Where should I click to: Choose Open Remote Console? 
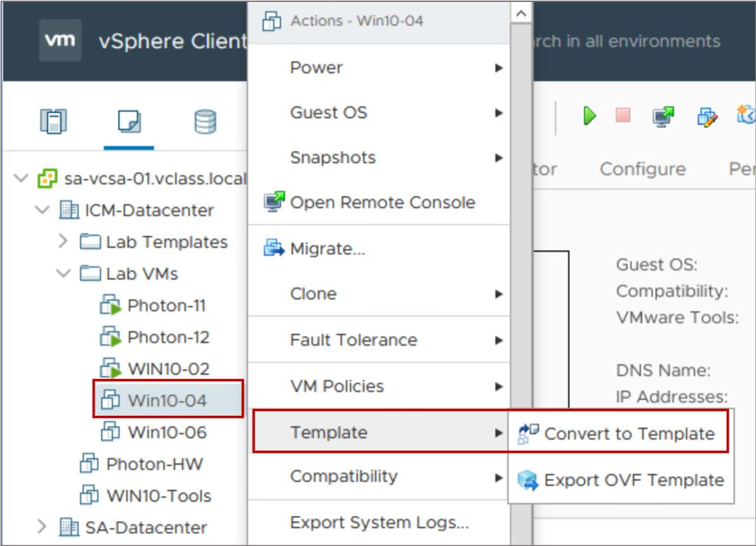click(x=380, y=202)
